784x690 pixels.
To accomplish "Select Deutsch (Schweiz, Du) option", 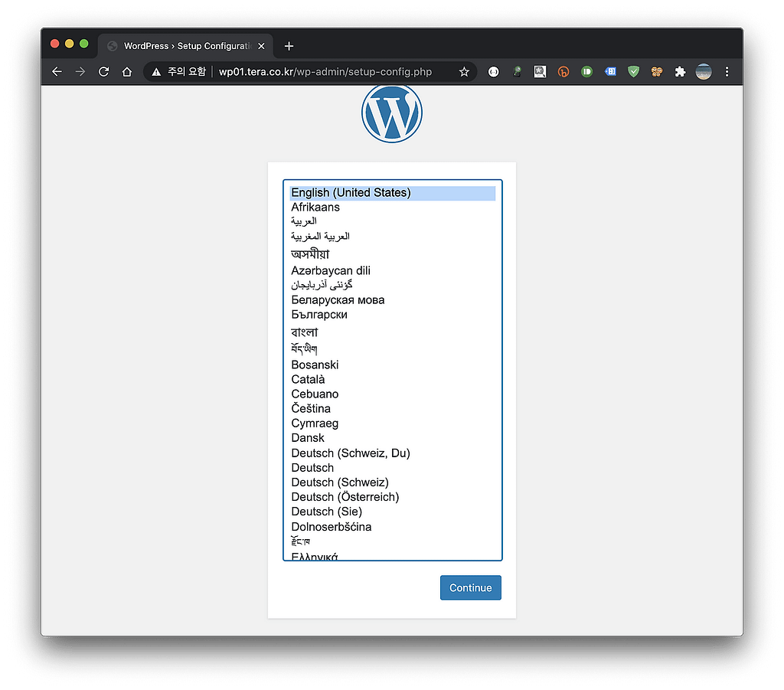I will click(393, 453).
